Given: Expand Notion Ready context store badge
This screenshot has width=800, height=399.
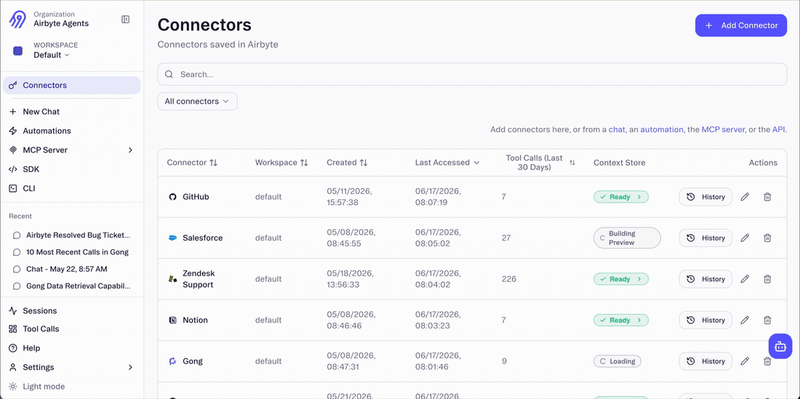Looking at the screenshot, I should (620, 320).
